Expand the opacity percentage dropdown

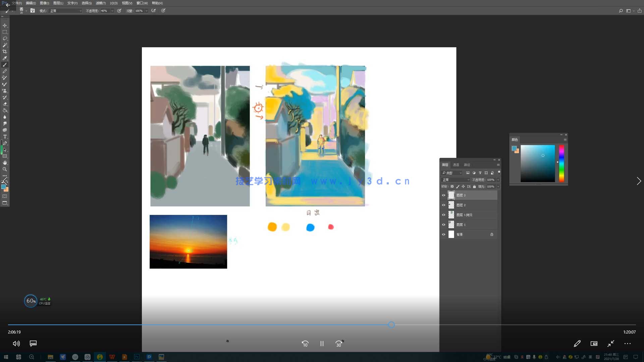[498, 180]
